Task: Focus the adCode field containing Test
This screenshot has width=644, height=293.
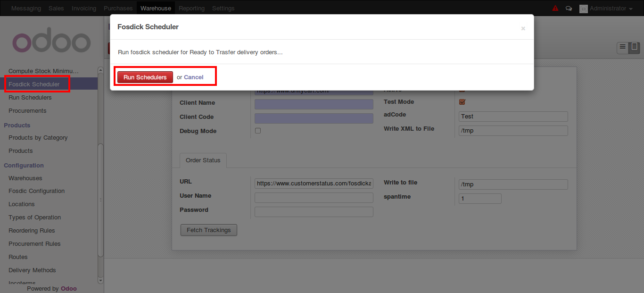Action: (x=513, y=117)
